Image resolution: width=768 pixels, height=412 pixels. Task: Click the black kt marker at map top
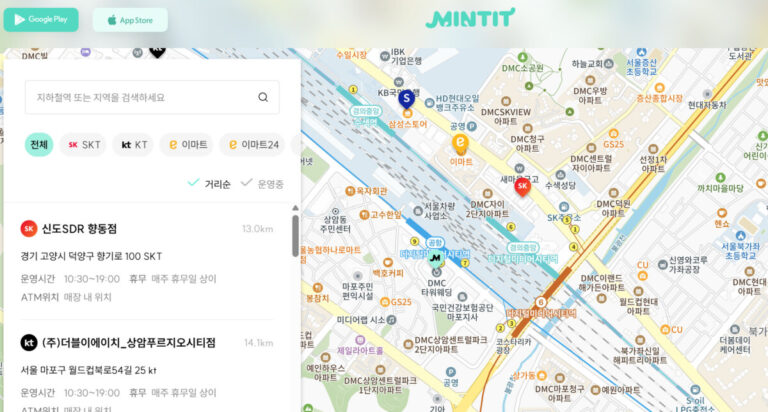pos(157,51)
